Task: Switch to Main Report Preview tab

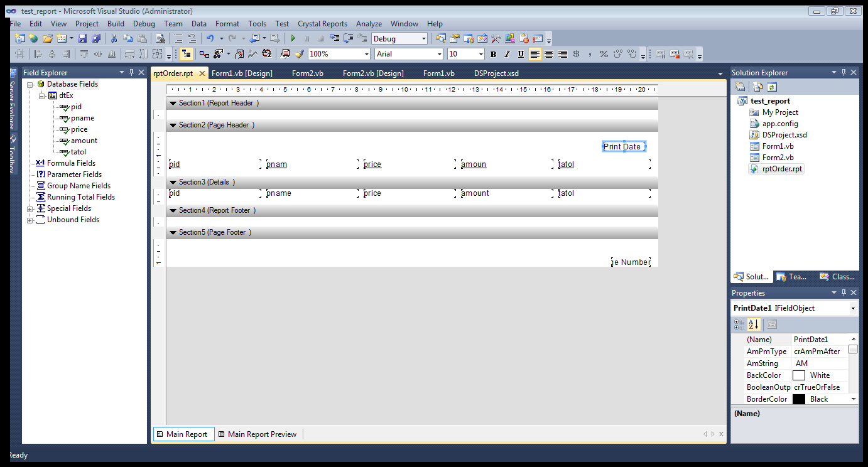Action: [x=258, y=434]
